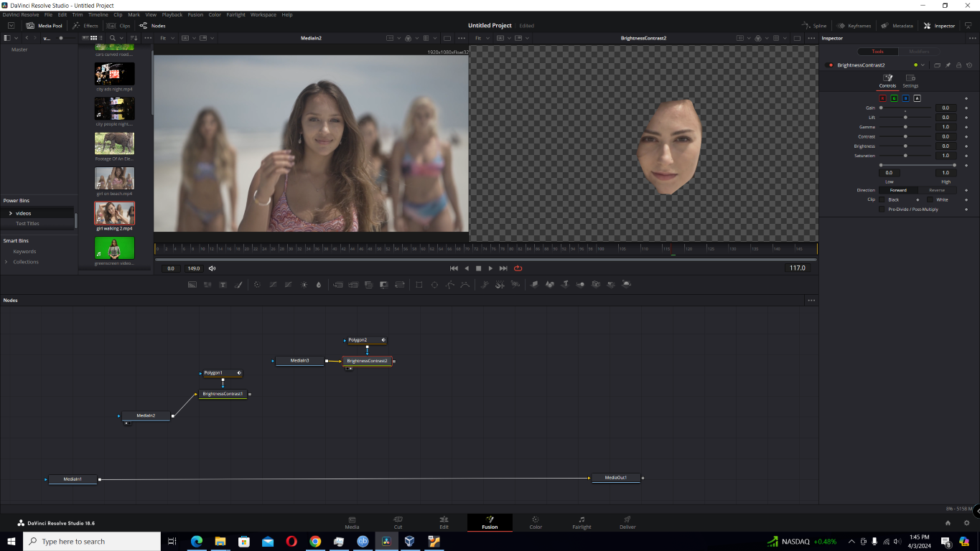
Task: Click the Contrast slider handle
Action: tap(905, 136)
